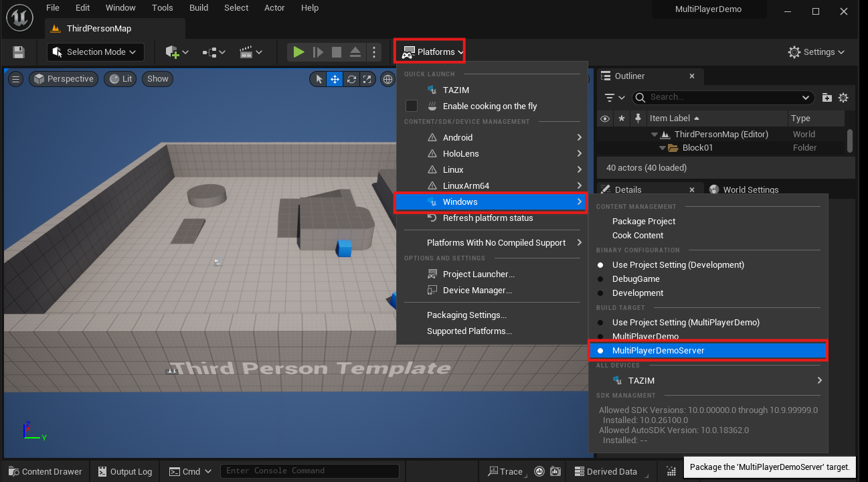Open Outliner settings gear icon
The height and width of the screenshot is (482, 868).
(843, 97)
